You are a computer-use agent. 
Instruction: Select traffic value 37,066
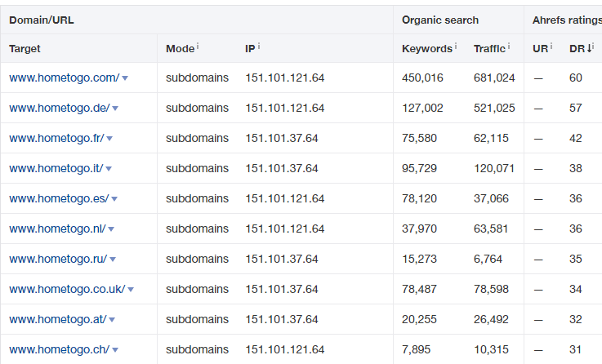tap(491, 198)
